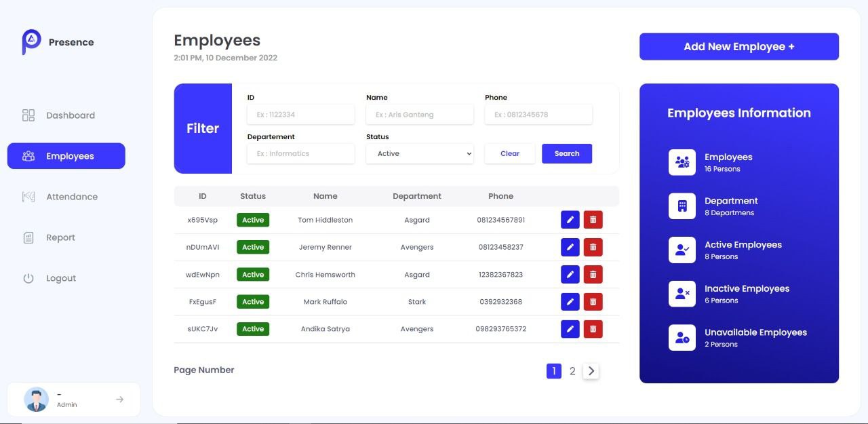Click the Name filter input field
Viewport: 868px width, 424px height.
419,114
